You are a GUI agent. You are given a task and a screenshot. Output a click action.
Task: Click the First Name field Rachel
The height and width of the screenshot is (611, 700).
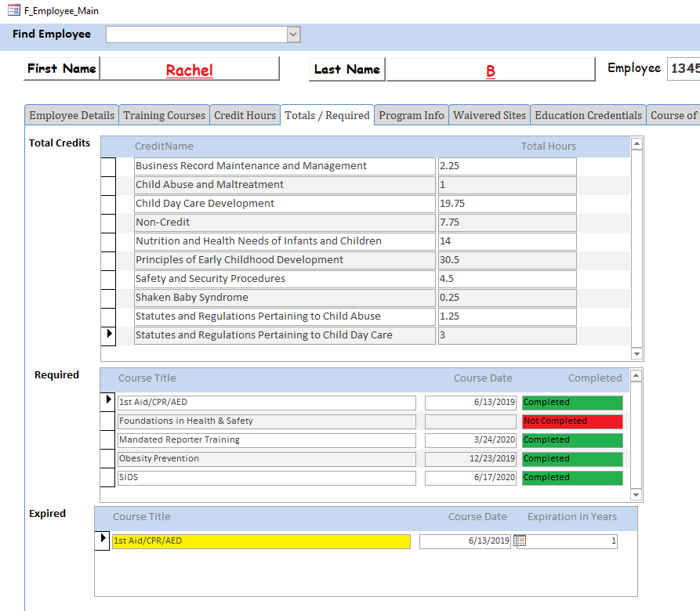[190, 70]
